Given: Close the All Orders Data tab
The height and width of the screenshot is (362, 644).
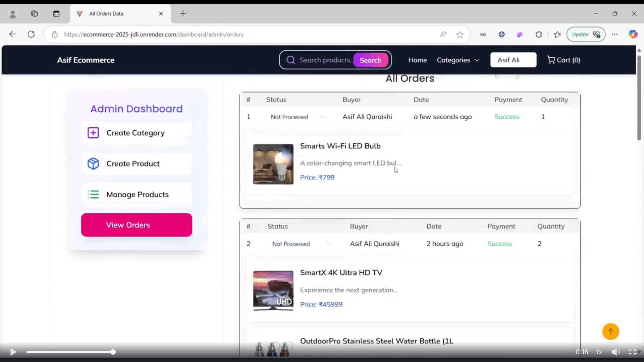Looking at the screenshot, I should [x=161, y=14].
